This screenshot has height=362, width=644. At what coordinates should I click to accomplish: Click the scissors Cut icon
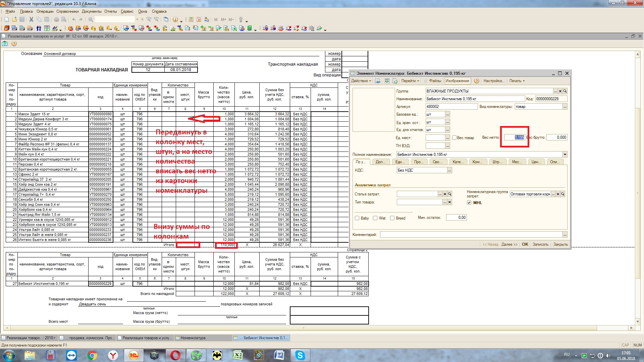tap(31, 19)
